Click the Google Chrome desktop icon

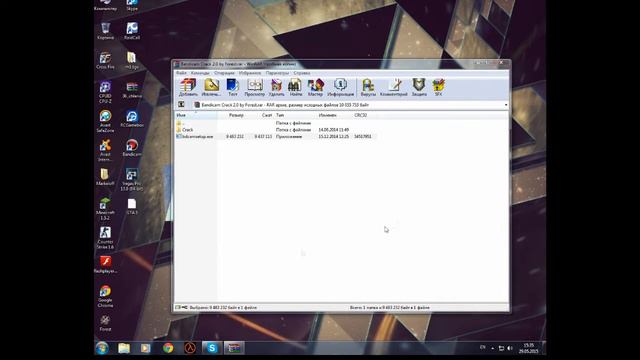(x=105, y=296)
